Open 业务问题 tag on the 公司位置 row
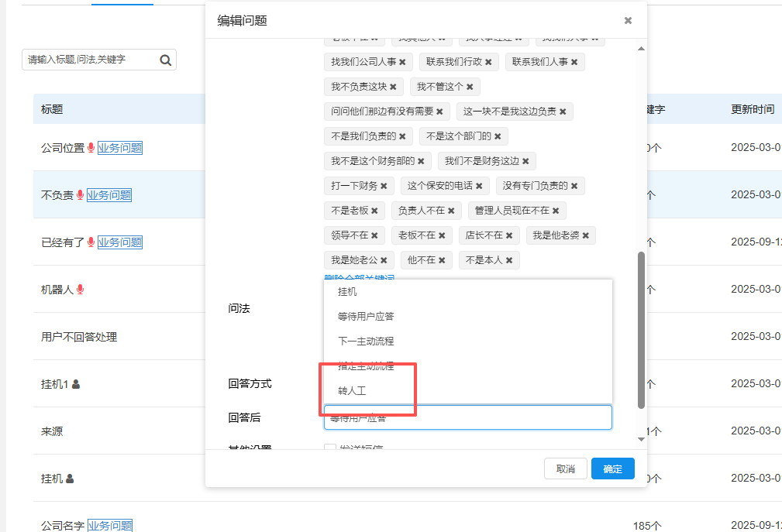 tap(120, 148)
